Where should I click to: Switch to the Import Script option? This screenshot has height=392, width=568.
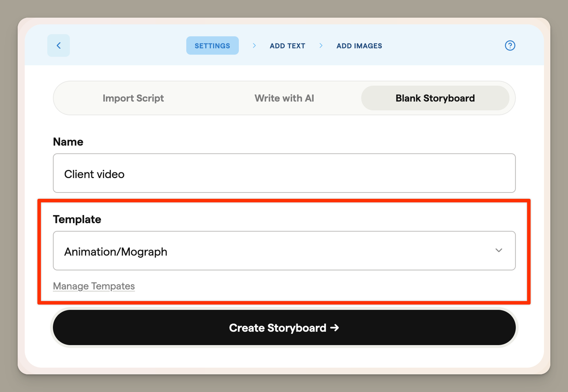click(x=133, y=98)
